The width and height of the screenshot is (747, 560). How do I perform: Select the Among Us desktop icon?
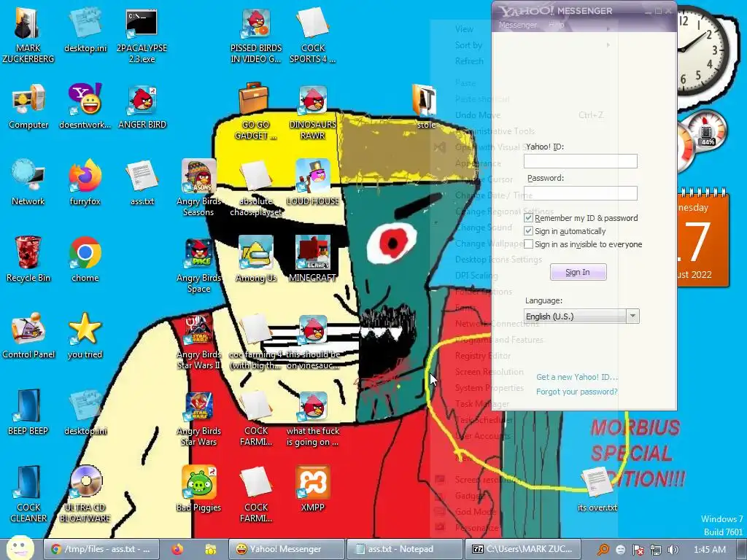tap(256, 259)
